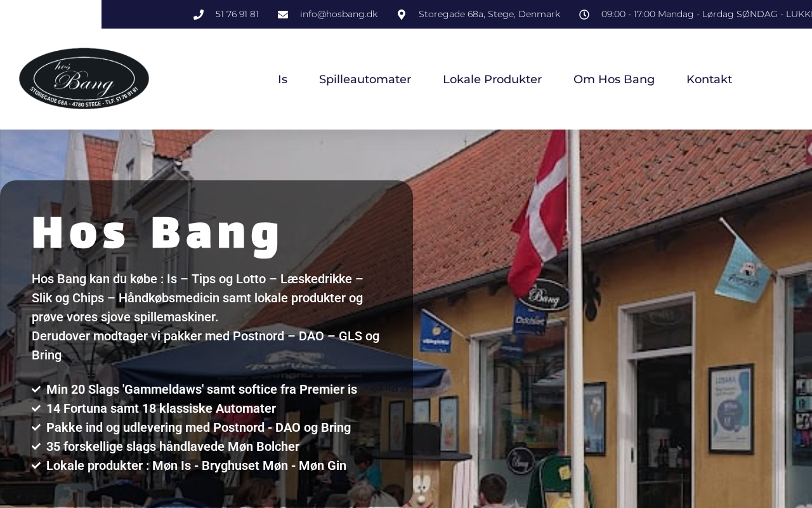812x508 pixels.
Task: Click the checkmark beside Pakke ind og udlevering
Action: click(36, 427)
